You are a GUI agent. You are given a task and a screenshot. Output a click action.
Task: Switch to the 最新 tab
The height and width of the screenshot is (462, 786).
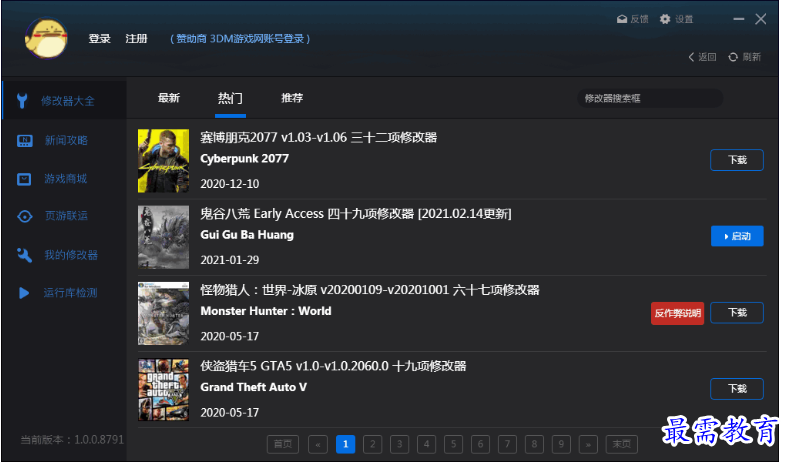pos(168,98)
